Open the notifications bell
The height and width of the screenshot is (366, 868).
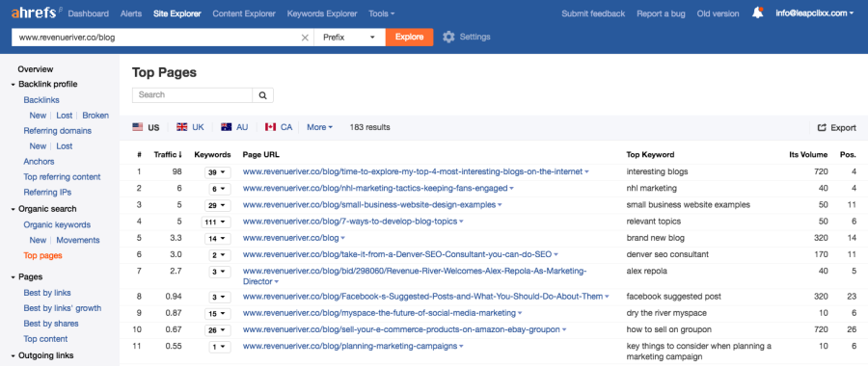click(758, 13)
